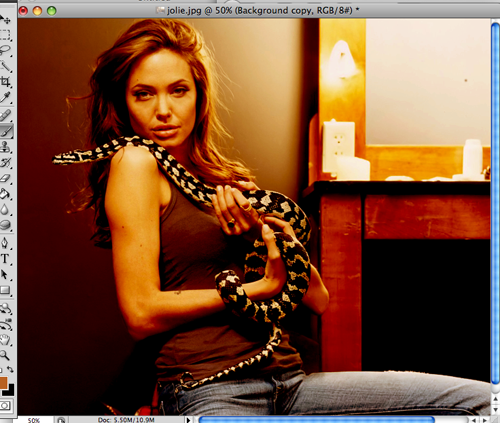The width and height of the screenshot is (500, 423).
Task: Pick the Eyedropper tool
Action: (x=5, y=97)
